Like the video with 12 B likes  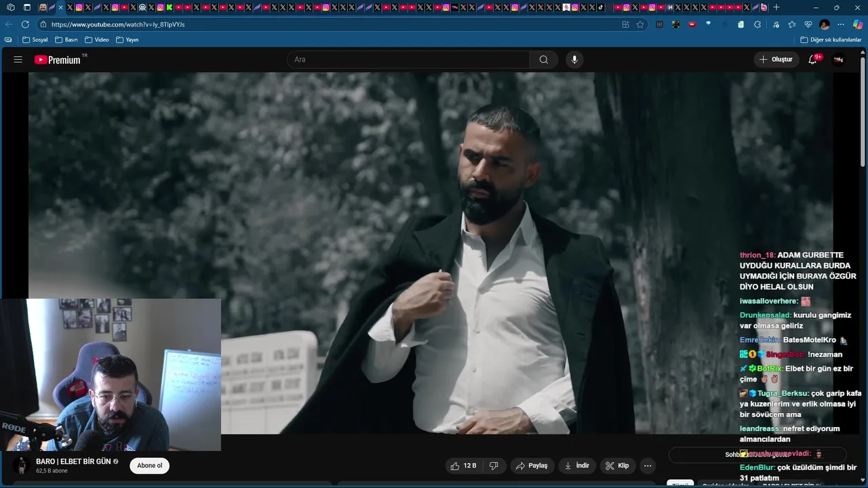463,466
